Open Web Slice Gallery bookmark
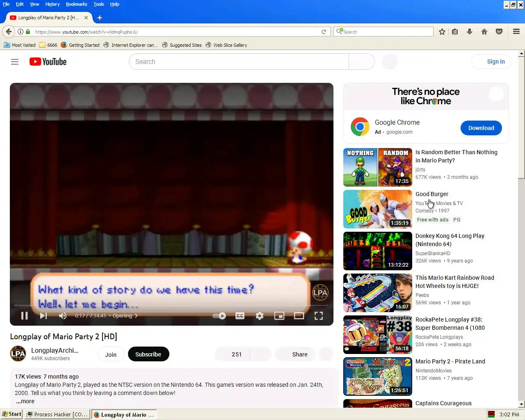Viewport: 525px width, 420px height. pos(226,45)
